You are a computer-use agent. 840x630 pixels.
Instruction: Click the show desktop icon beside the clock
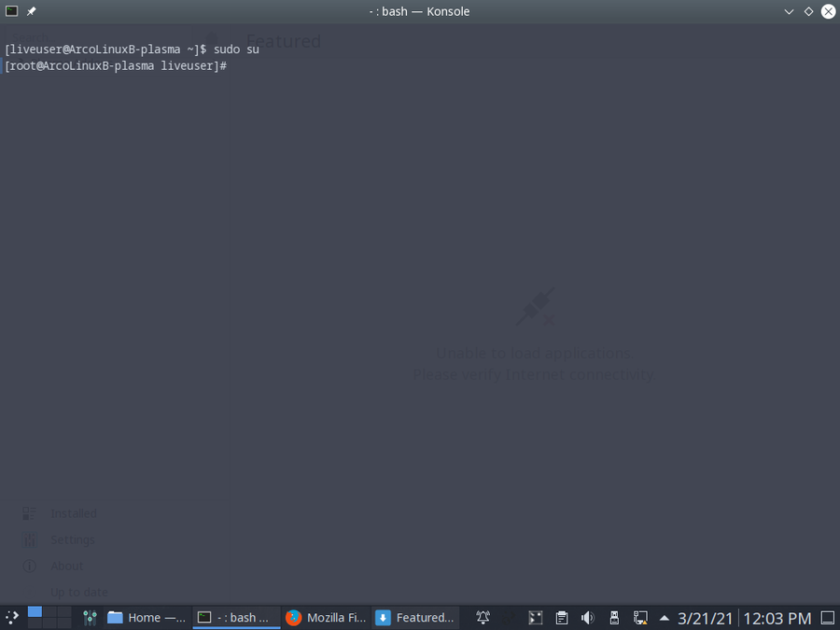pyautogui.click(x=828, y=618)
